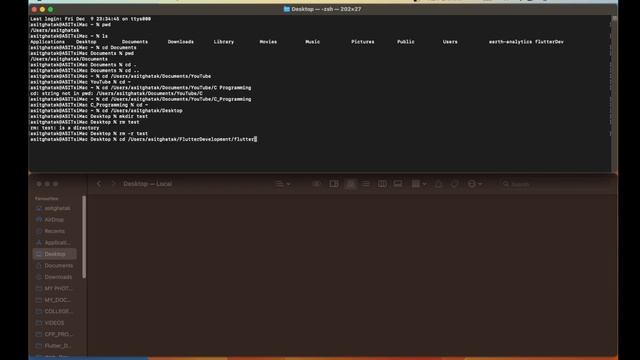The width and height of the screenshot is (640, 360).
Task: Click 'Users' in Terminal ls output
Action: coord(450,42)
